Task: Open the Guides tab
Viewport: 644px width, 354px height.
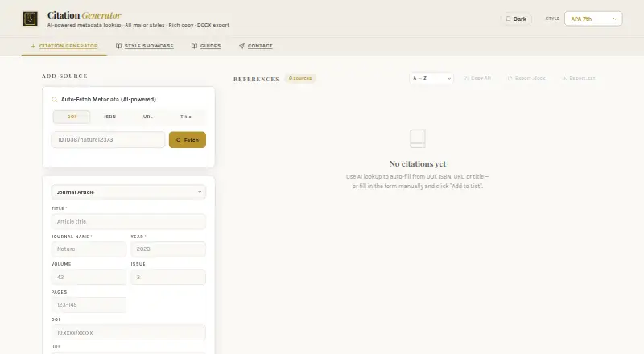Action: pos(206,46)
